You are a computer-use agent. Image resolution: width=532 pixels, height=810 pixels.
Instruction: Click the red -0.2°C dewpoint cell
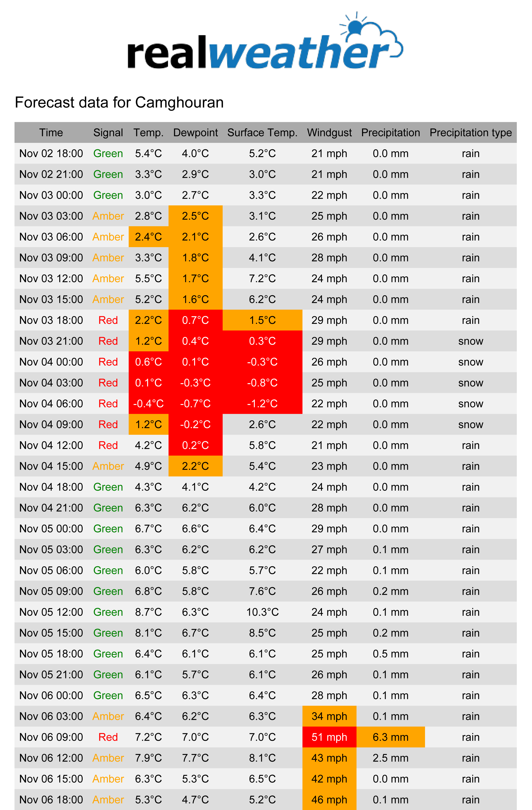tap(195, 424)
